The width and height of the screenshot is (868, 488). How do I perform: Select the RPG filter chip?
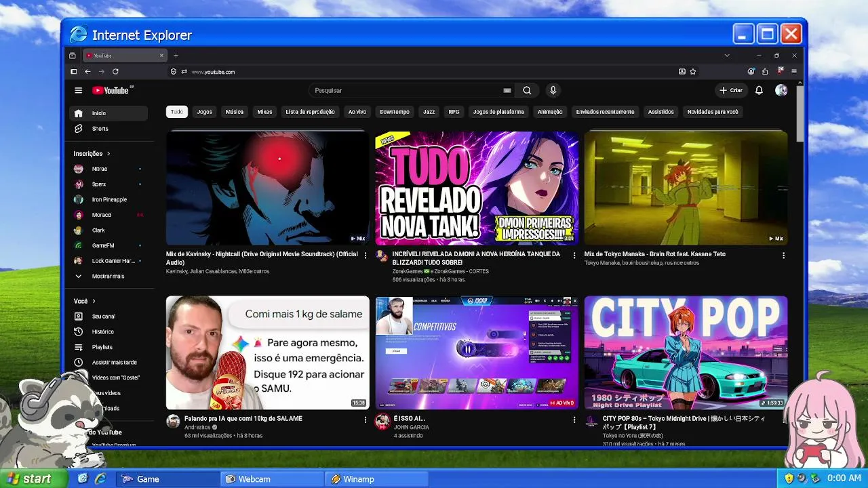[x=454, y=112]
